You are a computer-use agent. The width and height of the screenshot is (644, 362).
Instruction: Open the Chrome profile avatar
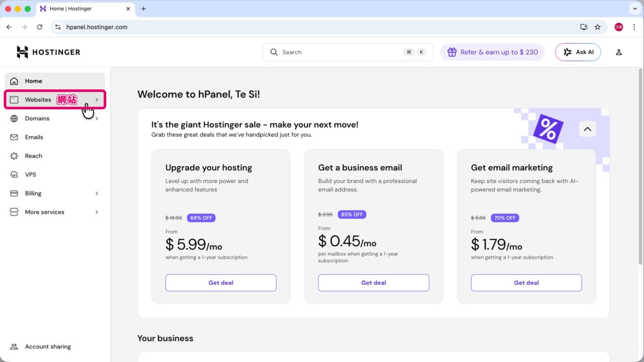tap(619, 27)
